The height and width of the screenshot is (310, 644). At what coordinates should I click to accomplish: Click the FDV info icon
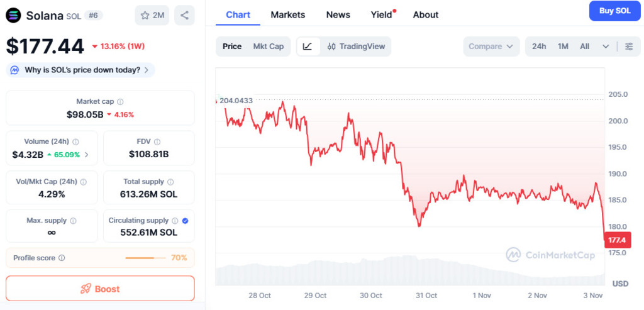coord(157,142)
